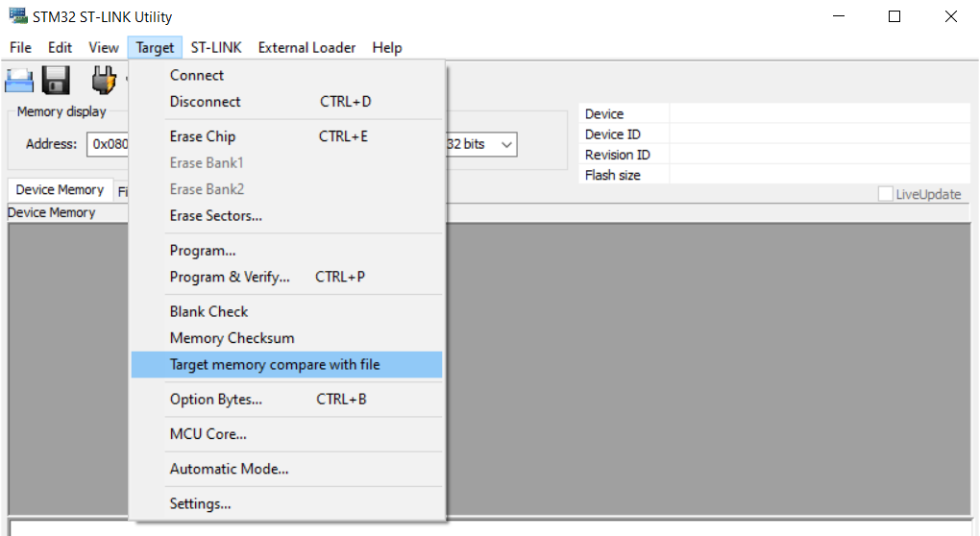Open Settings... from Target menu
The image size is (980, 536).
pos(287,503)
